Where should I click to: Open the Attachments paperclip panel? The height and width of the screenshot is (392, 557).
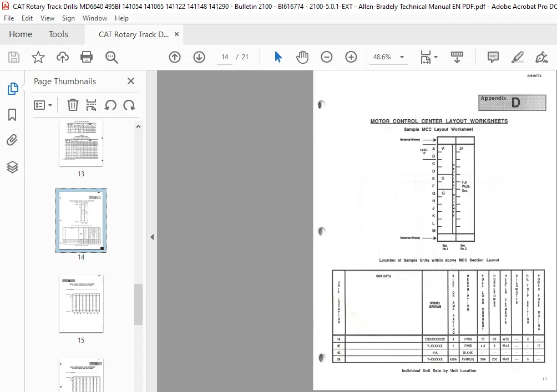(x=12, y=140)
